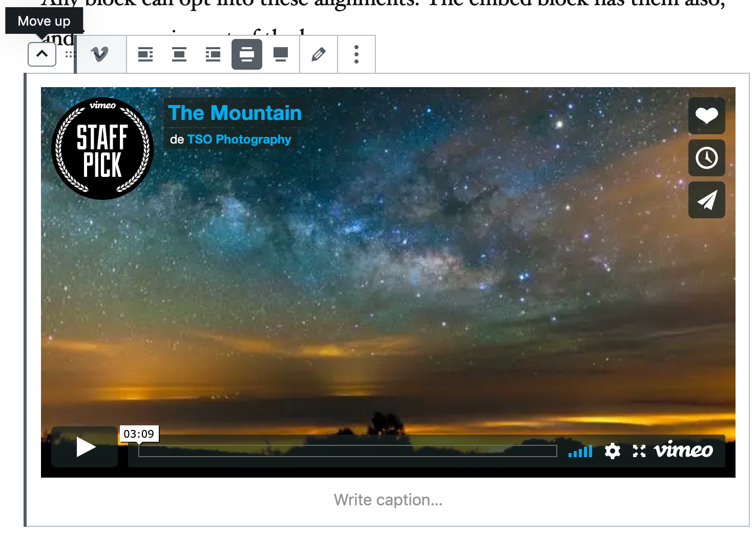
Task: Align the embed block center
Action: point(179,54)
